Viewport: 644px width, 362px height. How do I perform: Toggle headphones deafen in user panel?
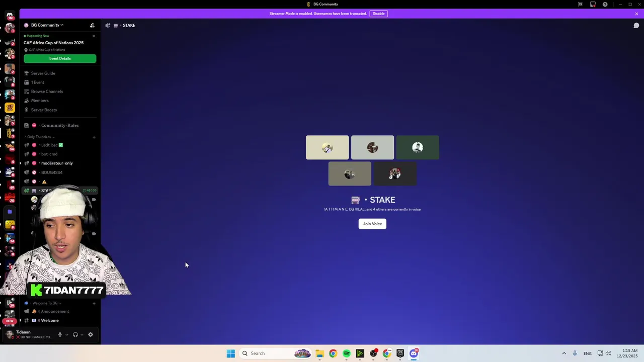(75, 335)
